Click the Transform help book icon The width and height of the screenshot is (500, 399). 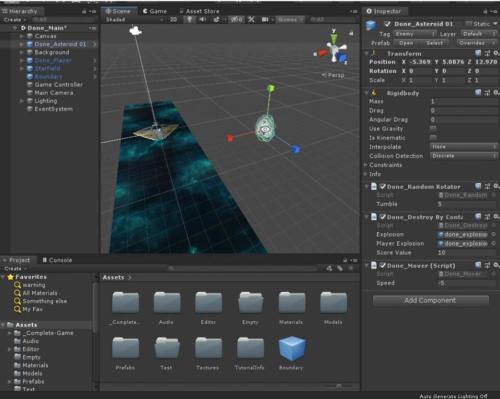(x=478, y=53)
